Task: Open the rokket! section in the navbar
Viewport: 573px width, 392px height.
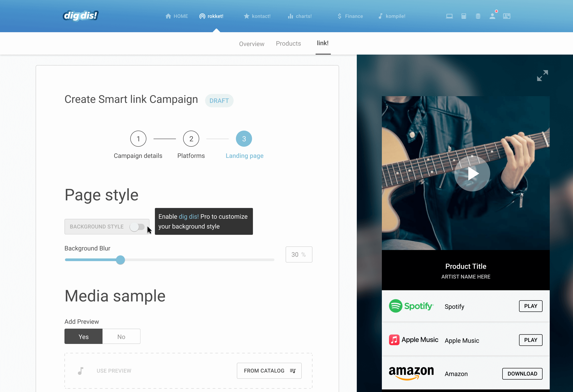Action: tap(212, 16)
